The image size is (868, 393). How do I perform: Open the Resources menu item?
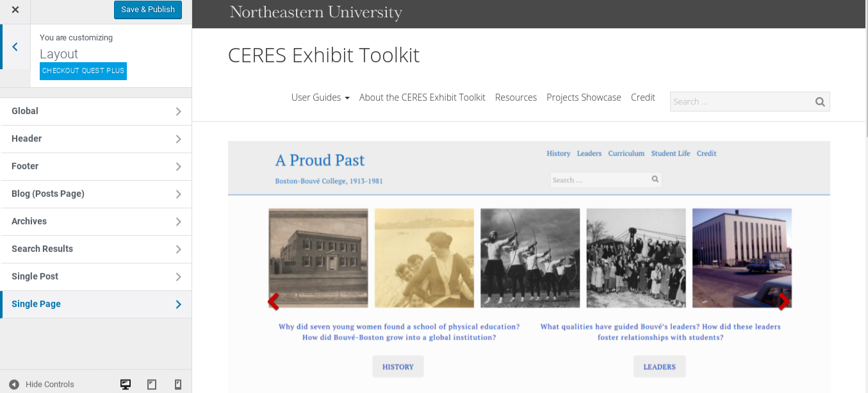(x=516, y=97)
